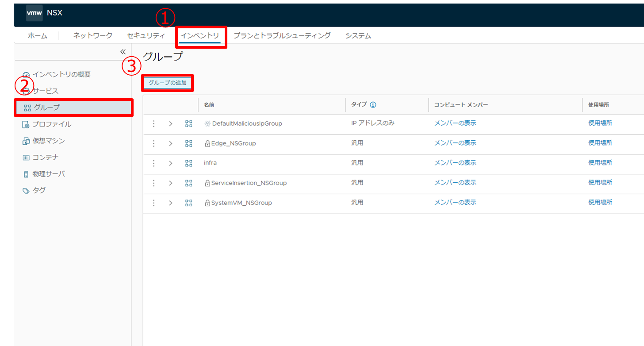Show members of infra via メンバーの表示
644x346 pixels.
455,163
